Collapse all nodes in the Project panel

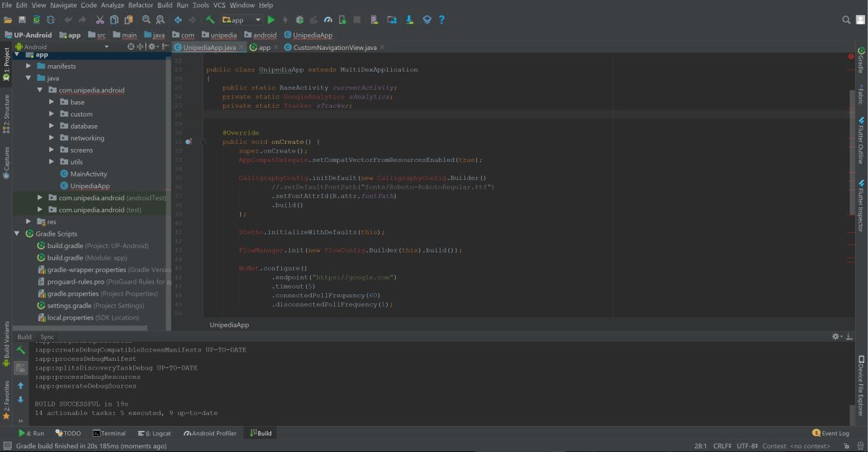[x=140, y=46]
